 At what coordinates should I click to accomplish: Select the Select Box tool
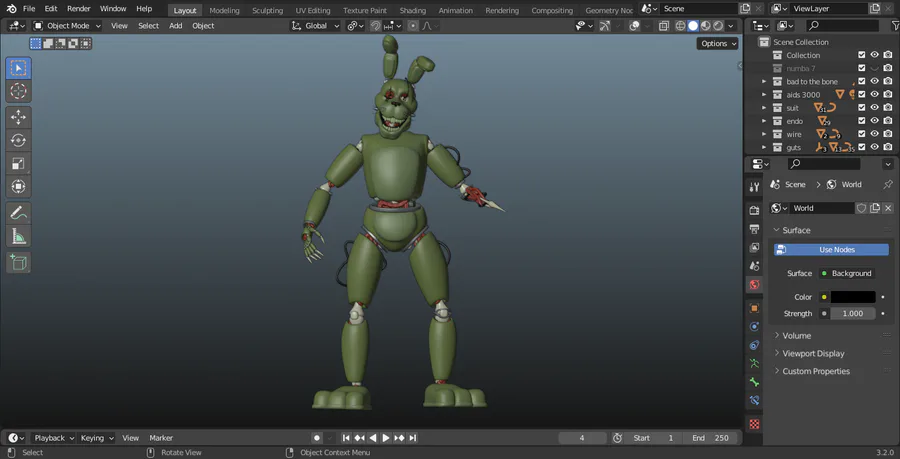(x=18, y=68)
